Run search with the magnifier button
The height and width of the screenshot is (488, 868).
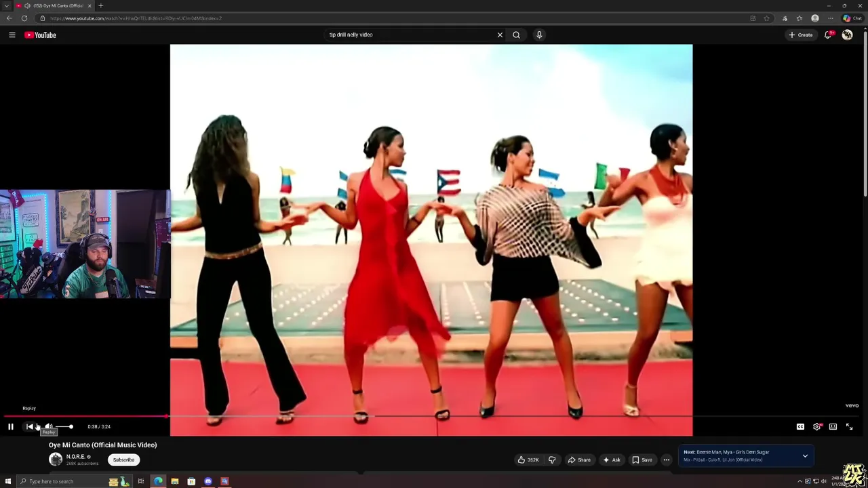point(517,35)
